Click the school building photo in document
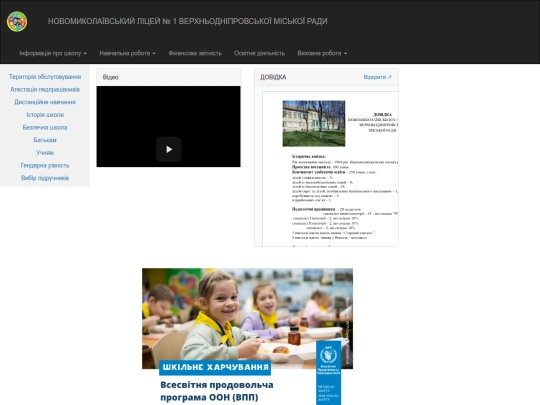Image resolution: width=540 pixels, height=405 pixels. tap(314, 123)
